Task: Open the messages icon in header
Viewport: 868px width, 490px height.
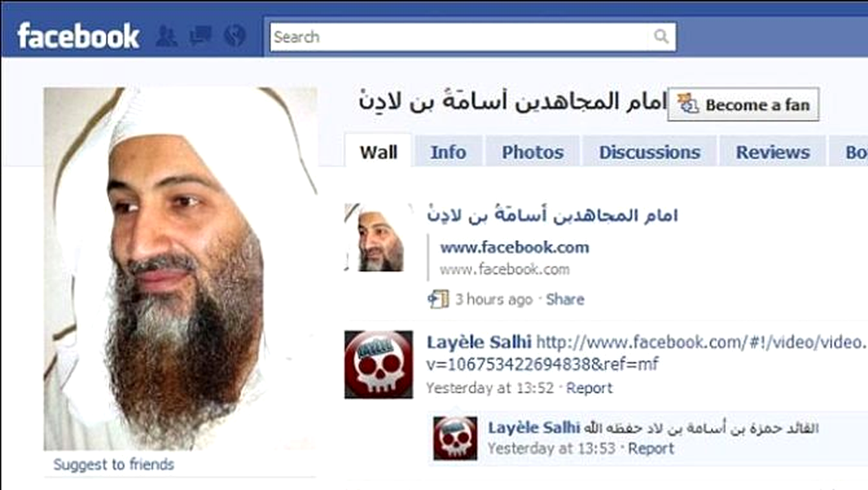Action: pyautogui.click(x=200, y=36)
